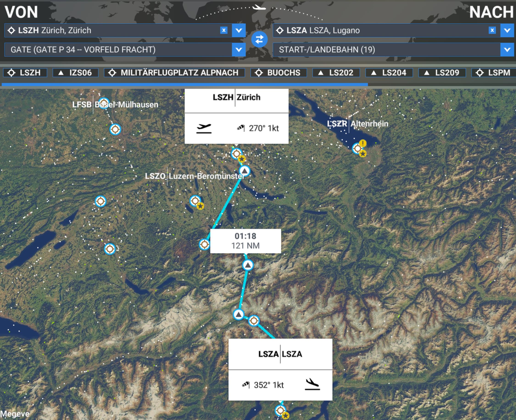Swap departure and arrival airports
516x420 pixels.
pos(259,39)
